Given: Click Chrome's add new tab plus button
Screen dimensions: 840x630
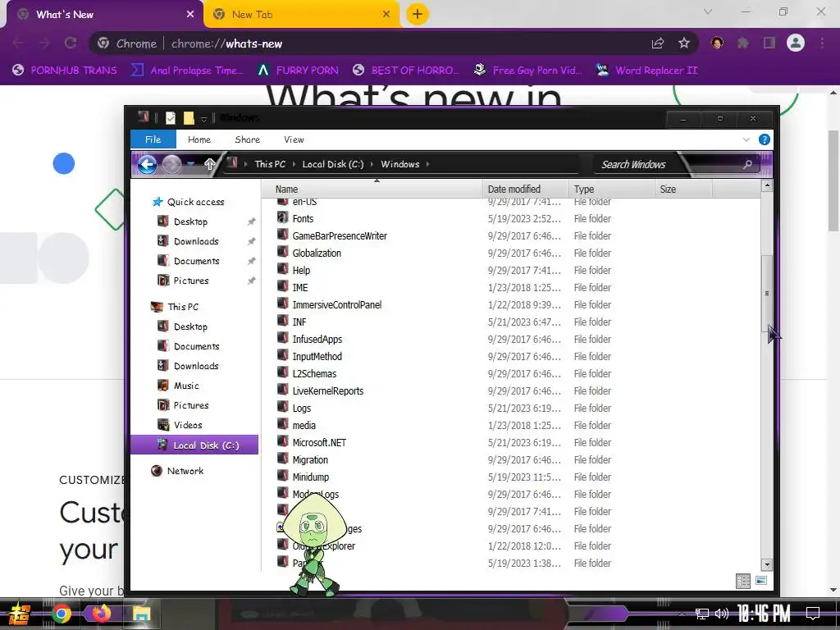Looking at the screenshot, I should pyautogui.click(x=418, y=15).
